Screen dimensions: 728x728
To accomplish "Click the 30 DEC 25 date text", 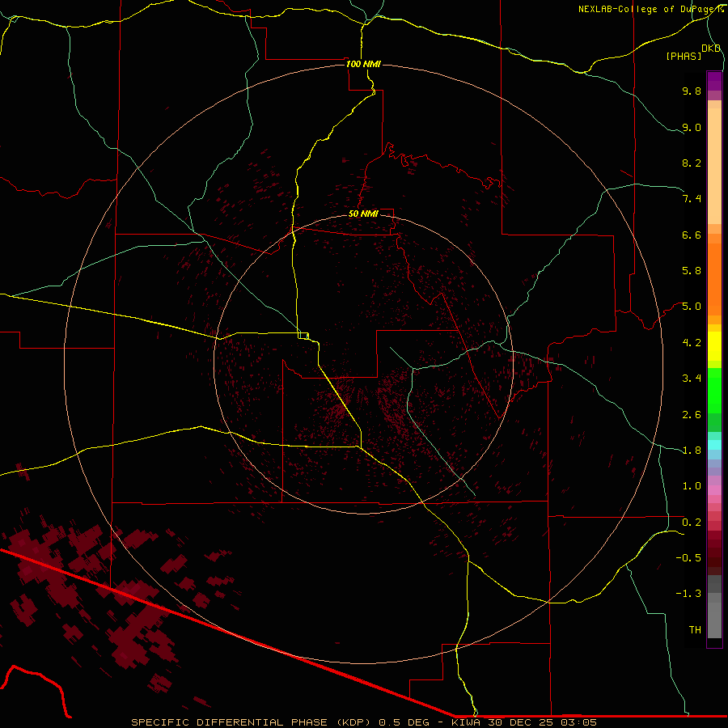I will (x=522, y=722).
